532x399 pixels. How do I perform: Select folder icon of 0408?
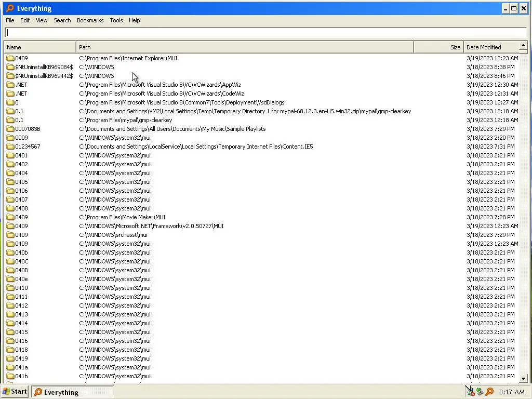click(x=10, y=208)
